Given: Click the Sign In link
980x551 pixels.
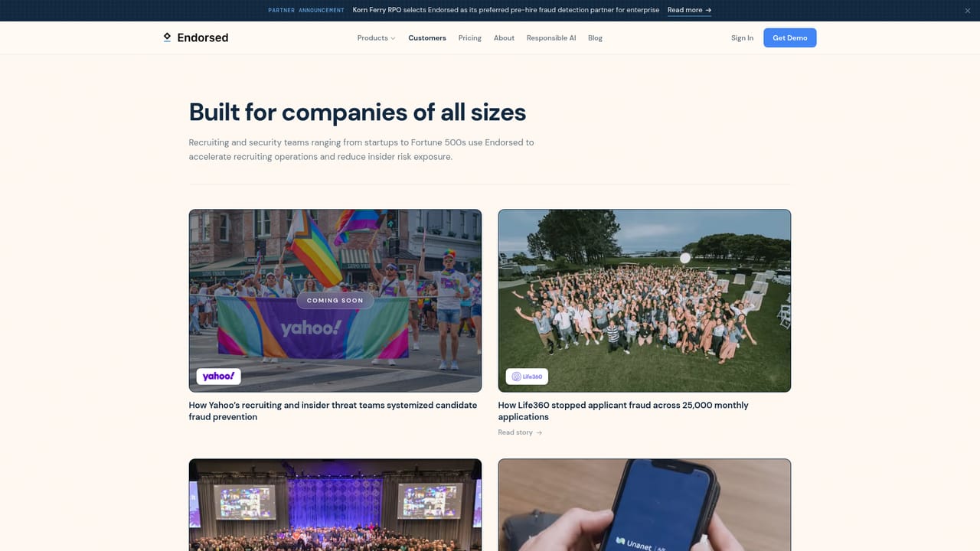Looking at the screenshot, I should pos(742,37).
